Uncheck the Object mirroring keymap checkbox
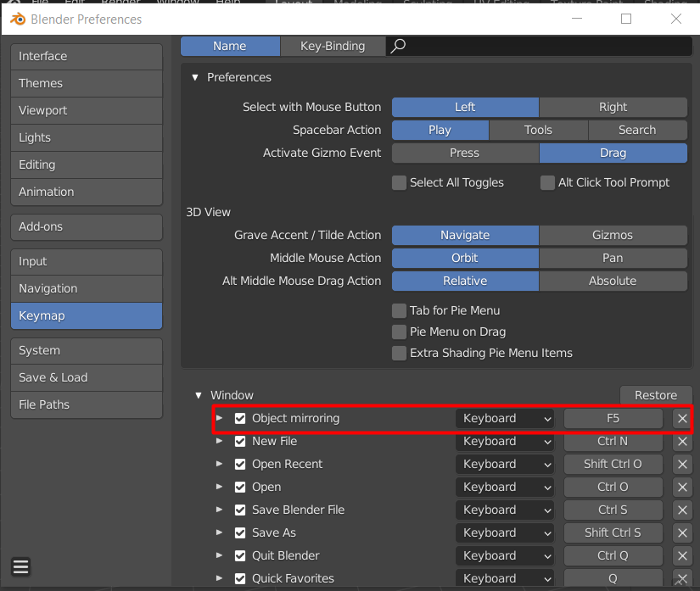700x591 pixels. point(240,418)
